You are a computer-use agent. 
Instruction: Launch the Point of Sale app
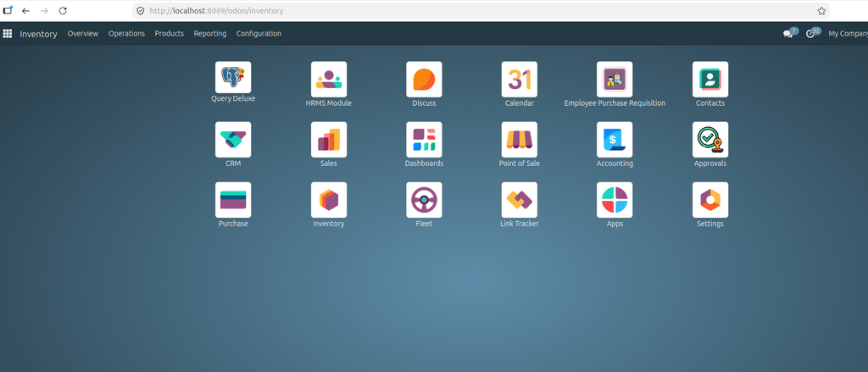point(520,140)
